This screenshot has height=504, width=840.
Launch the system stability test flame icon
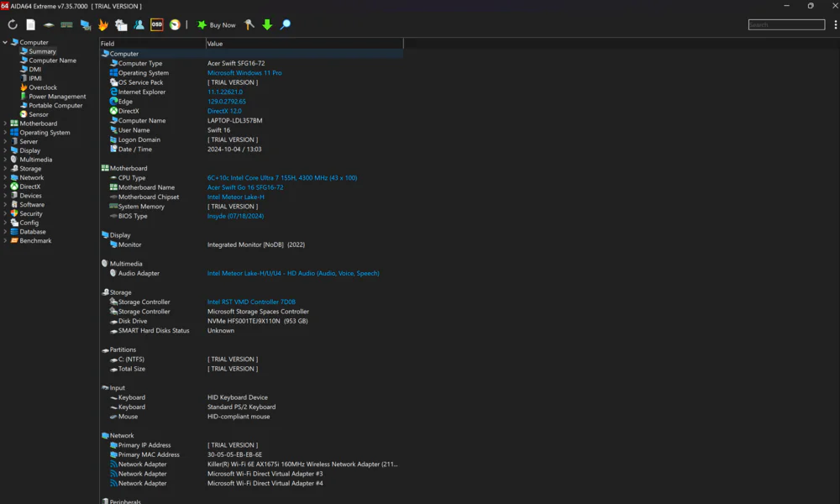tap(102, 24)
